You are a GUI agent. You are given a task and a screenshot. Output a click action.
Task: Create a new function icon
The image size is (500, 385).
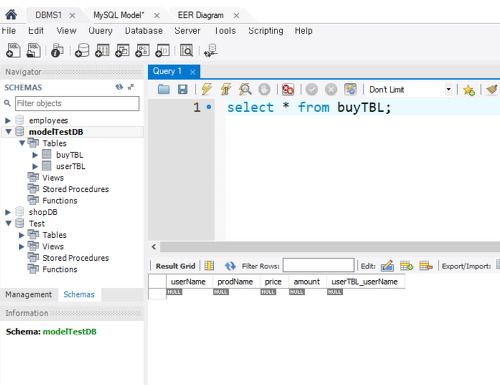(163, 51)
